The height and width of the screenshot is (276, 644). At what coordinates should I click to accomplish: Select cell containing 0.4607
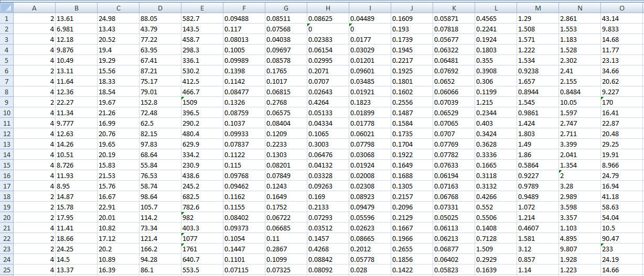coord(538,228)
